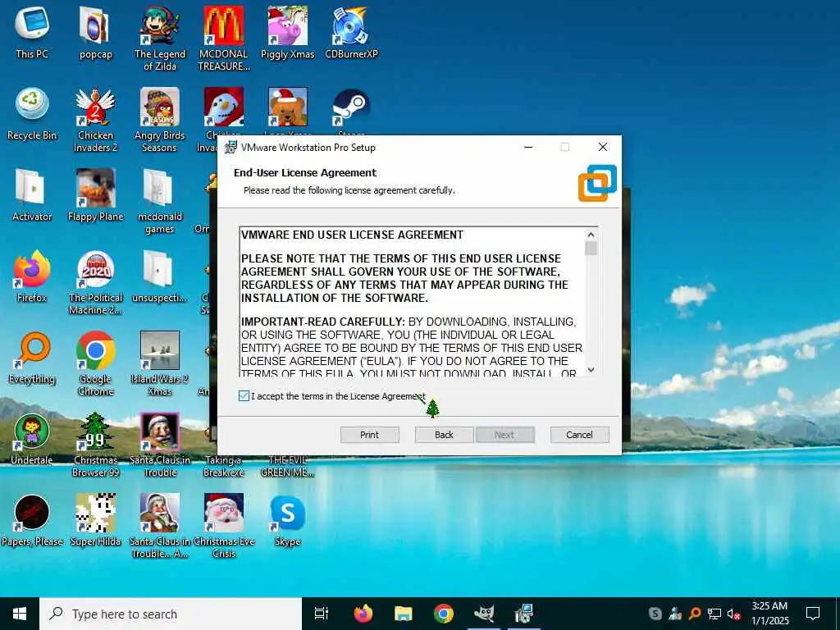Select the MCDONAL TREASURE desktop shortcut
This screenshot has width=840, height=630.
pyautogui.click(x=224, y=39)
